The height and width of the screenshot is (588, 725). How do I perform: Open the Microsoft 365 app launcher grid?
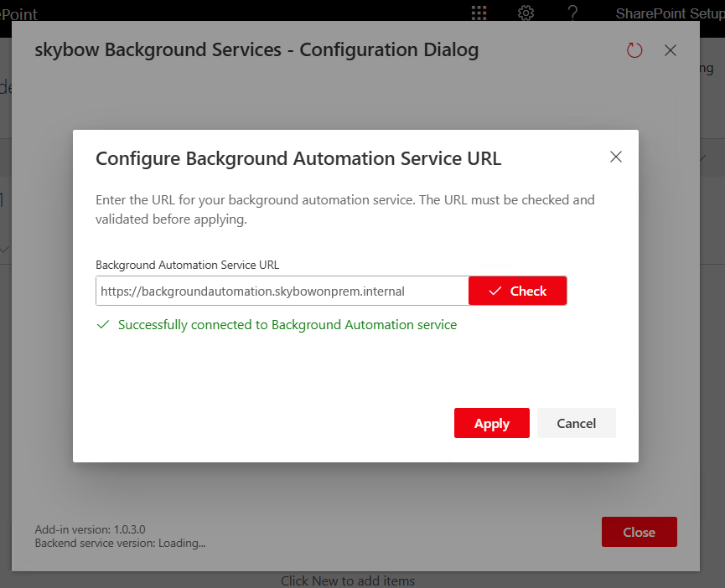479,13
